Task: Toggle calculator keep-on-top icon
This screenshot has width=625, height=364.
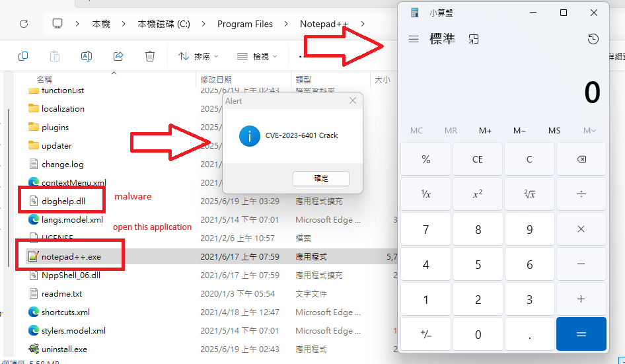Action: pos(474,39)
